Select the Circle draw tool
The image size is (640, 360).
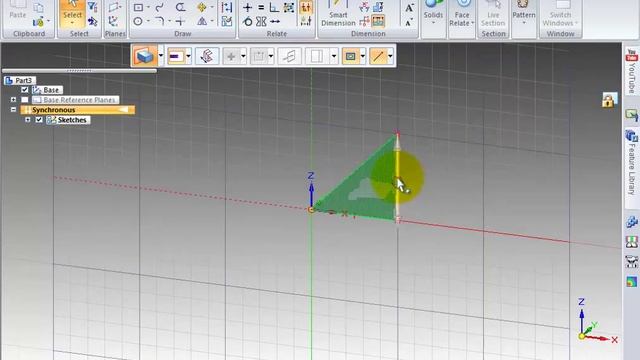(x=138, y=21)
